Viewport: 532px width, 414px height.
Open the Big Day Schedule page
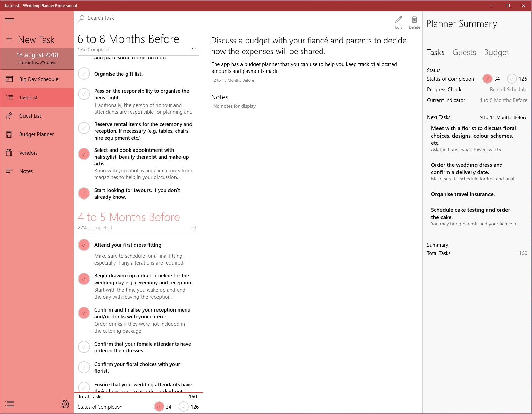point(37,79)
